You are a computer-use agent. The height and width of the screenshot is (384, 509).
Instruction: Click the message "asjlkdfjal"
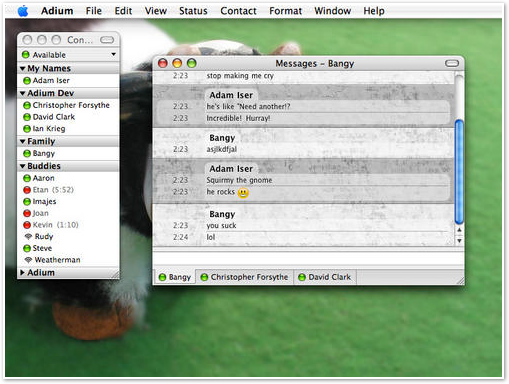pyautogui.click(x=222, y=149)
